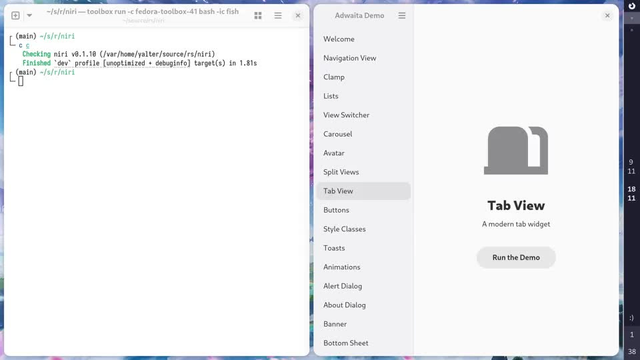The image size is (640, 360).
Task: Open the terminal tab overview grid
Action: [258, 16]
